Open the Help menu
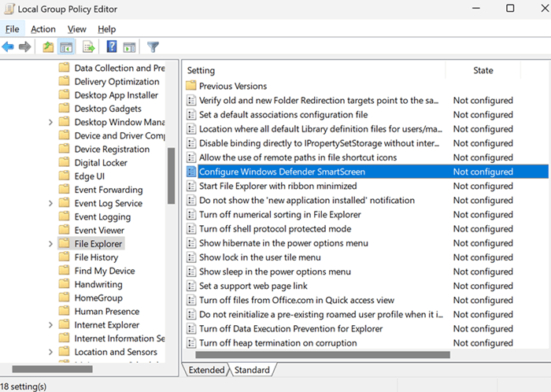551x392 pixels. coord(106,29)
